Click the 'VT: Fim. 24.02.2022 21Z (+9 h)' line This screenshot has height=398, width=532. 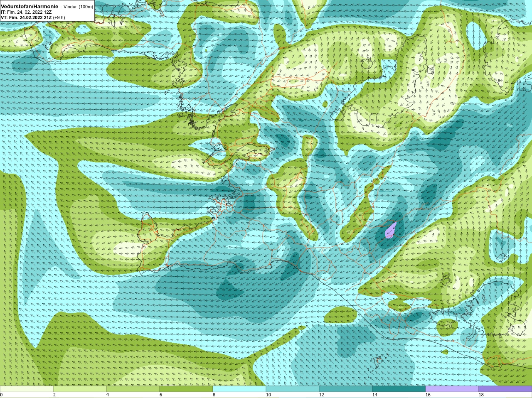(x=33, y=17)
